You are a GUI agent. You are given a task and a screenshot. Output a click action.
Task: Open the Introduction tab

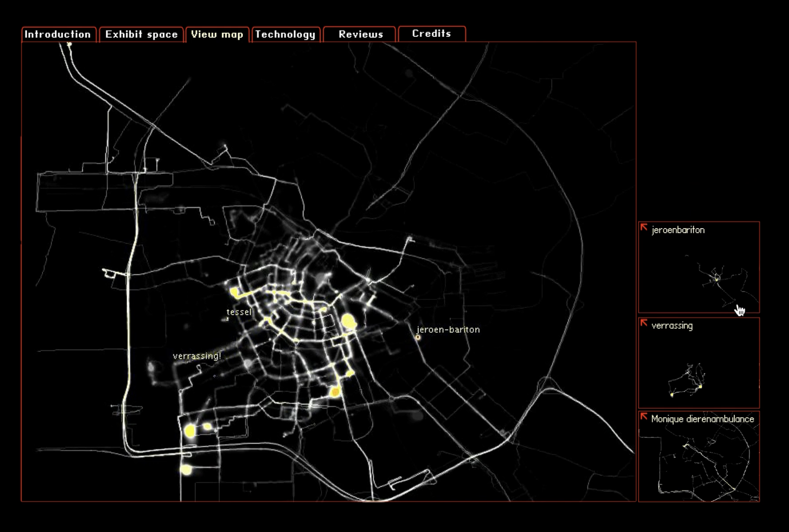point(58,34)
